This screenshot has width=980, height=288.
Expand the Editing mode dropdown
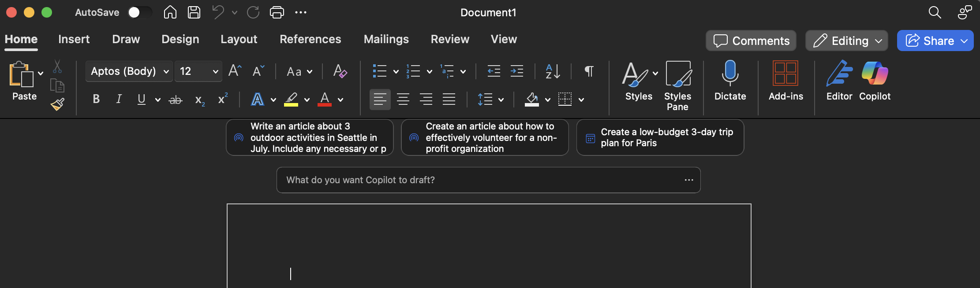tap(846, 41)
